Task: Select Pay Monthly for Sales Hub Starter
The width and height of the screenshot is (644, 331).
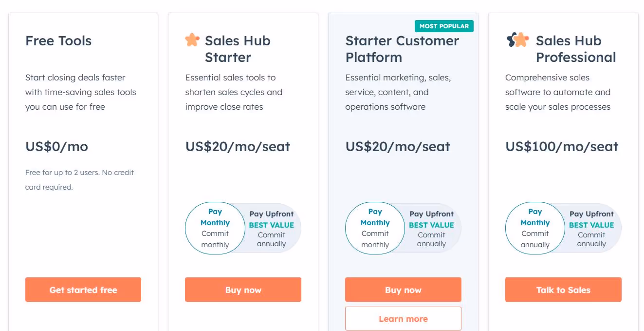Action: tap(215, 228)
